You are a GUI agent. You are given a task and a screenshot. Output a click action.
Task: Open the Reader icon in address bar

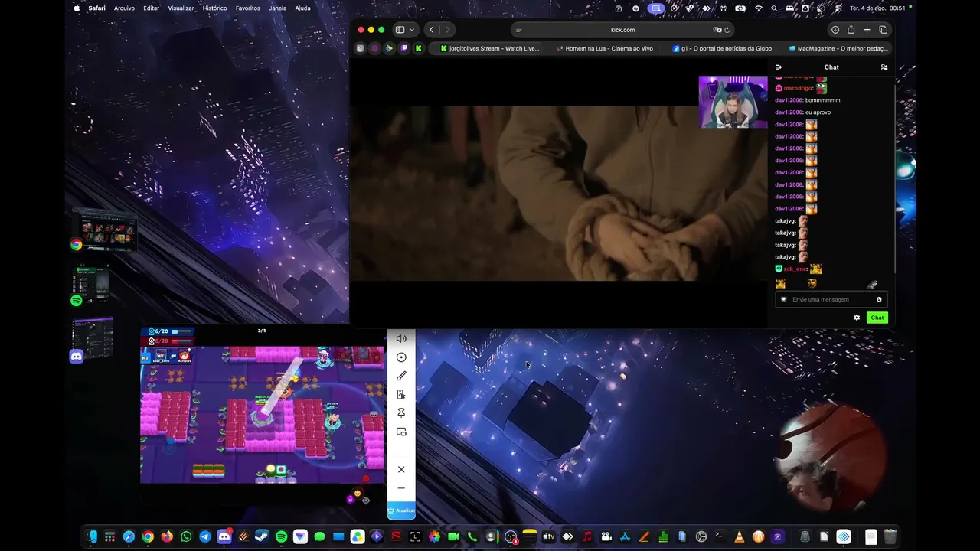[519, 30]
